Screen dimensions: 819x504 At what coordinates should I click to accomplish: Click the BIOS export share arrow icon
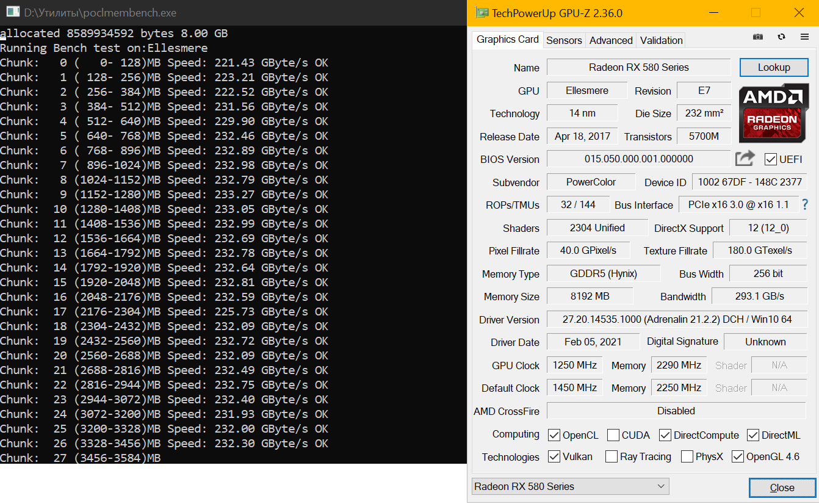pyautogui.click(x=745, y=159)
